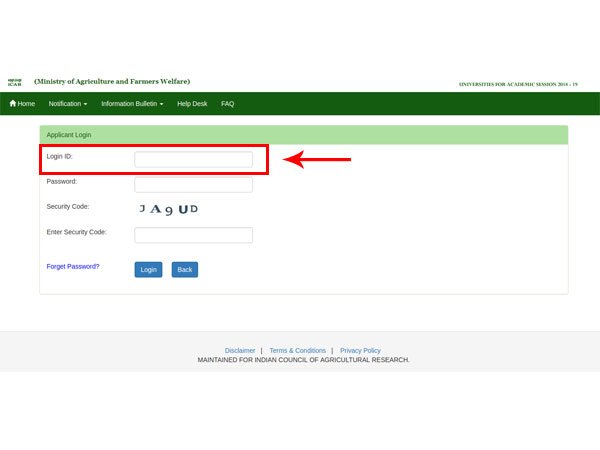Click the 'Login ID:' label
This screenshot has height=450, width=600.
coord(59,157)
